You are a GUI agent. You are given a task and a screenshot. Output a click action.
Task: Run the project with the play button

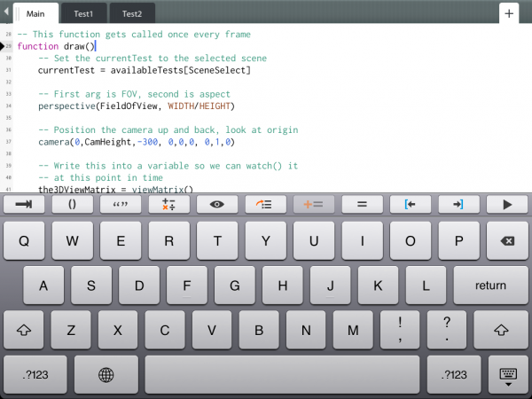point(506,204)
